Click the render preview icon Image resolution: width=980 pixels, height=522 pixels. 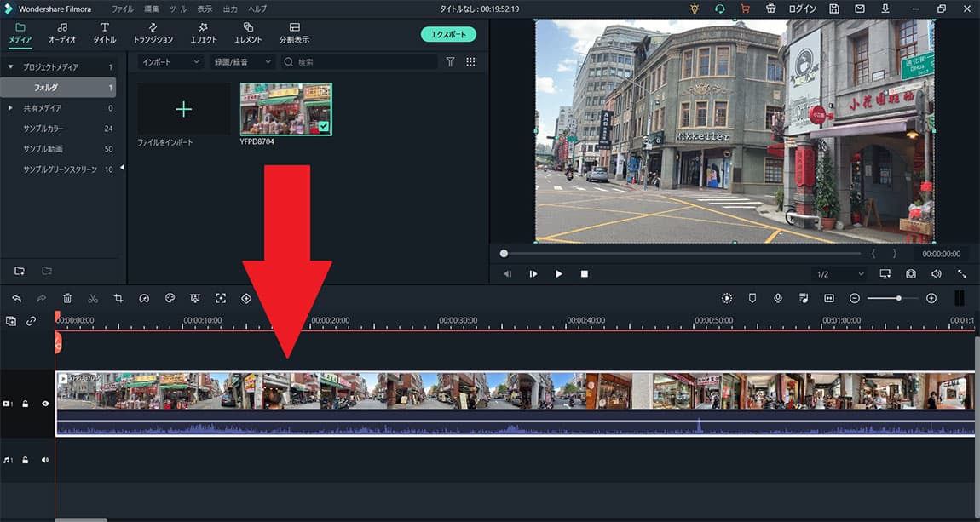[727, 298]
